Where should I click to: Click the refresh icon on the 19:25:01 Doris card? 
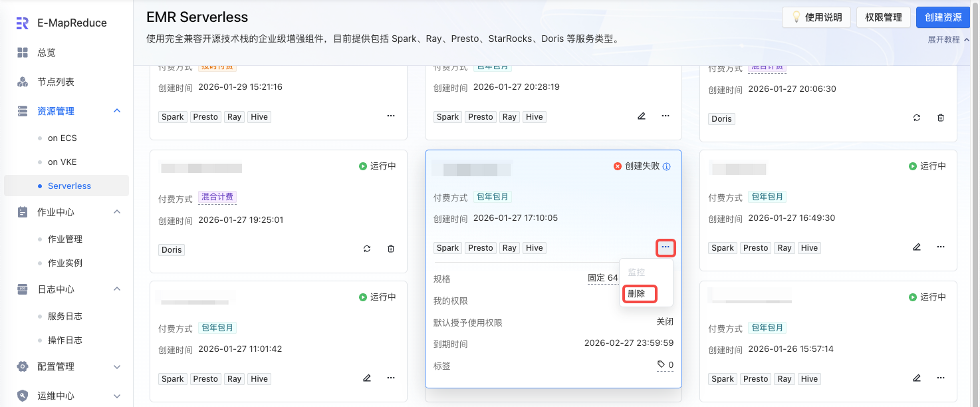click(367, 249)
